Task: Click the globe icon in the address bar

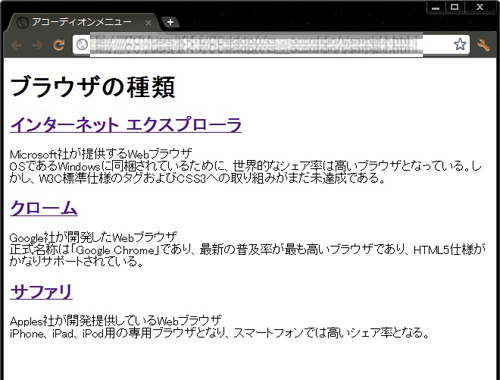Action: tap(82, 44)
